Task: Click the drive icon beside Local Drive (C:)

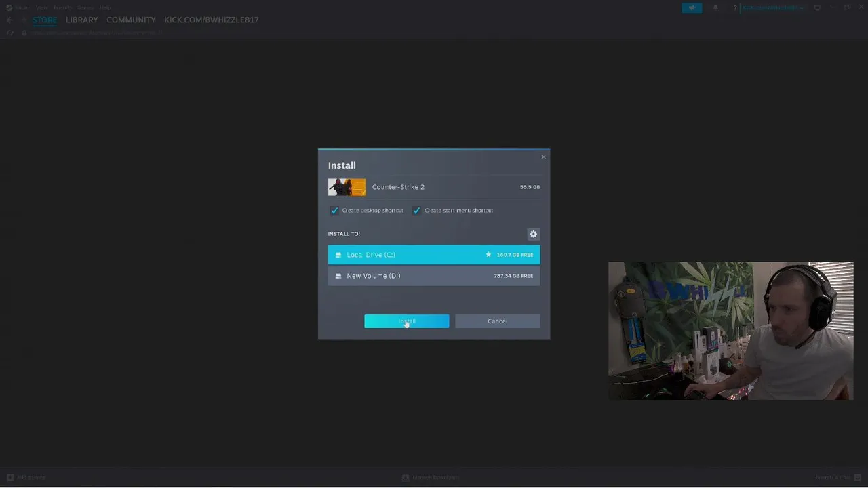Action: pos(338,255)
